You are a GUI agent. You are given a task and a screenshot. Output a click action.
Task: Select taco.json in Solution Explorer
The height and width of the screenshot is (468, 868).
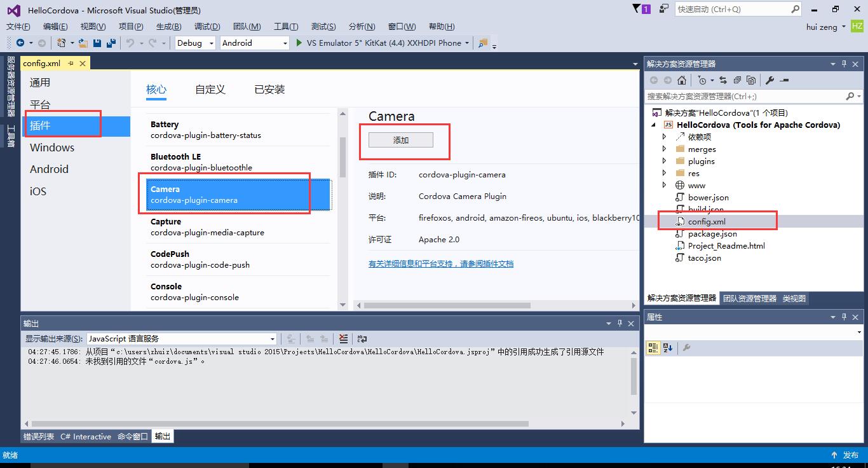704,258
